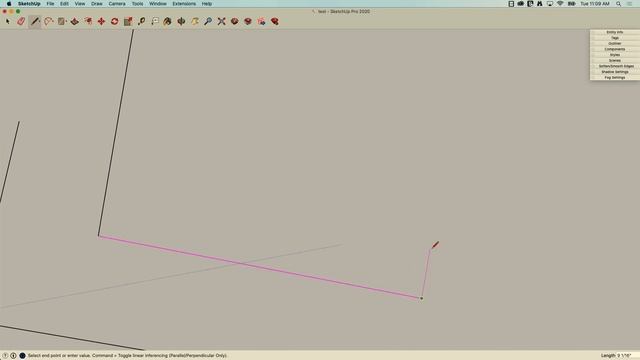Expand the Tags tray panel

click(x=615, y=38)
